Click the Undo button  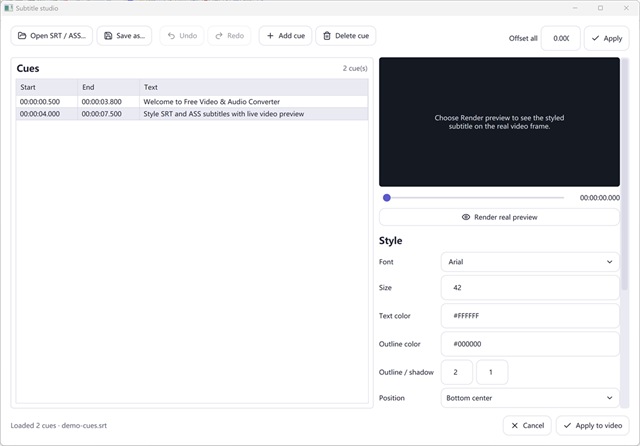(x=182, y=36)
